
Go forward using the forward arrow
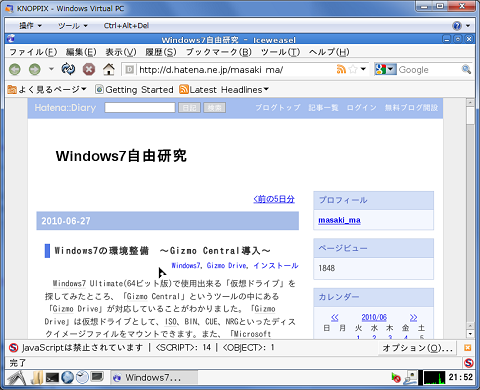35,69
